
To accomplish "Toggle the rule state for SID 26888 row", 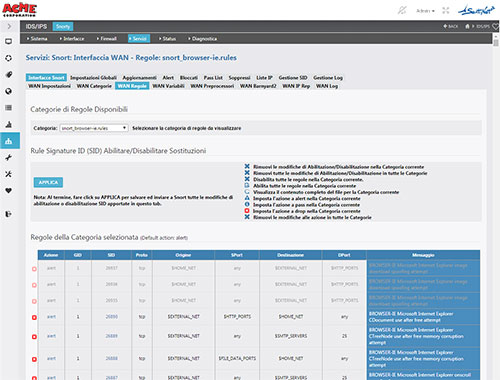I will click(x=34, y=359).
